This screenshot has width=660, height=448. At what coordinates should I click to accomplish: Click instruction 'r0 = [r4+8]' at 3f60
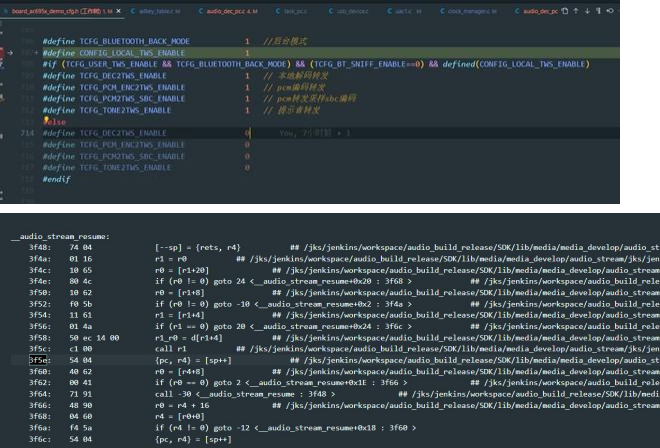pos(180,371)
